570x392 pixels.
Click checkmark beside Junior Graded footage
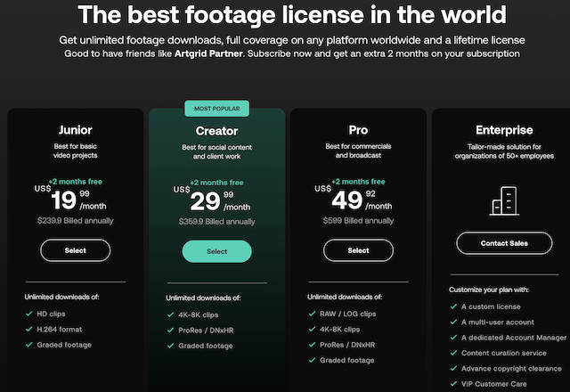[x=29, y=345]
